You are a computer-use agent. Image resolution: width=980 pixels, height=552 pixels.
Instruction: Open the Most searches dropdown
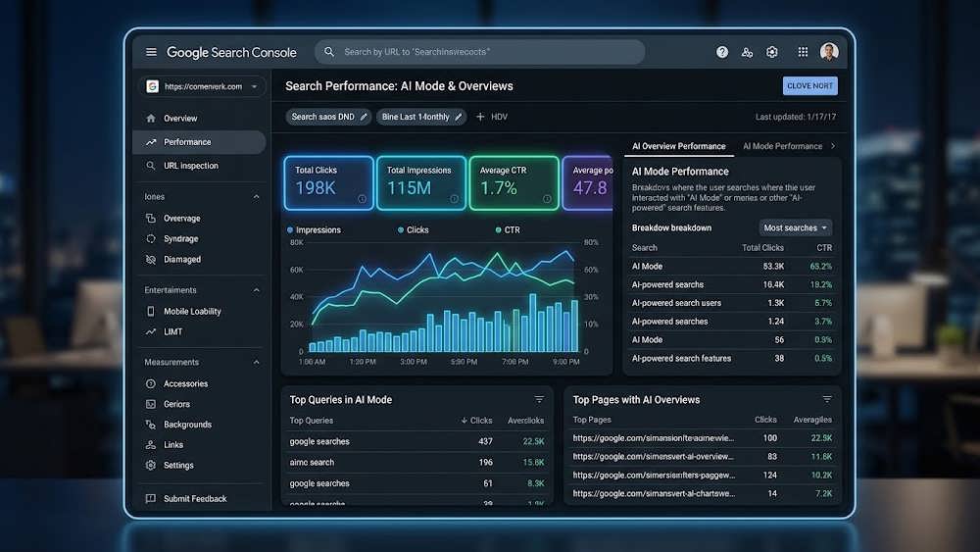(x=796, y=228)
